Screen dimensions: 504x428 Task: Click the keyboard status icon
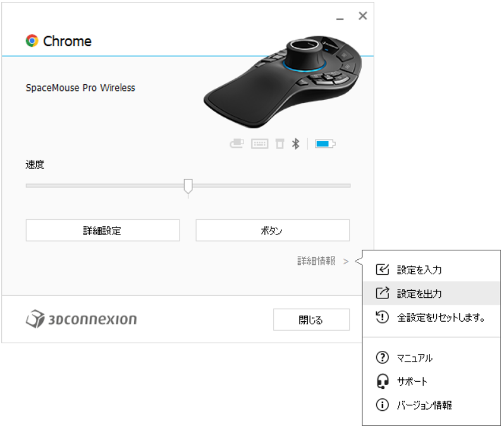259,144
